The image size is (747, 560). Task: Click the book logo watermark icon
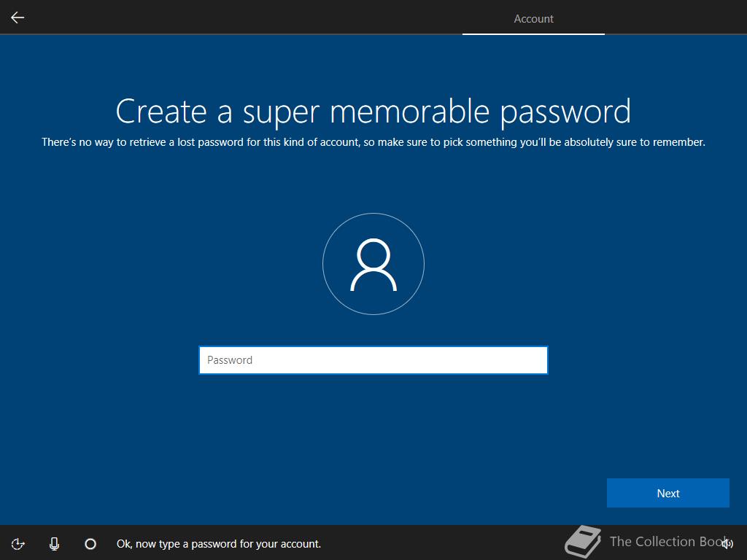pos(583,541)
